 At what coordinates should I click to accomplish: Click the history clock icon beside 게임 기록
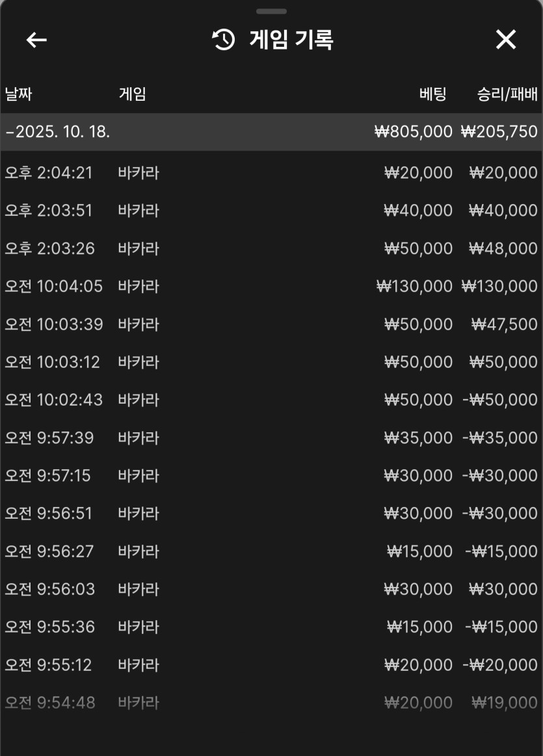224,40
